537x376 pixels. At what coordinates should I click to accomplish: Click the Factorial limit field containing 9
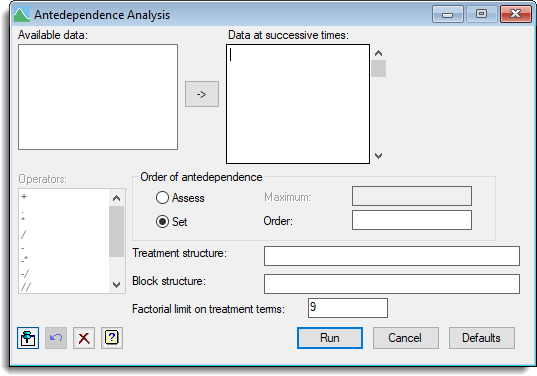(x=348, y=308)
